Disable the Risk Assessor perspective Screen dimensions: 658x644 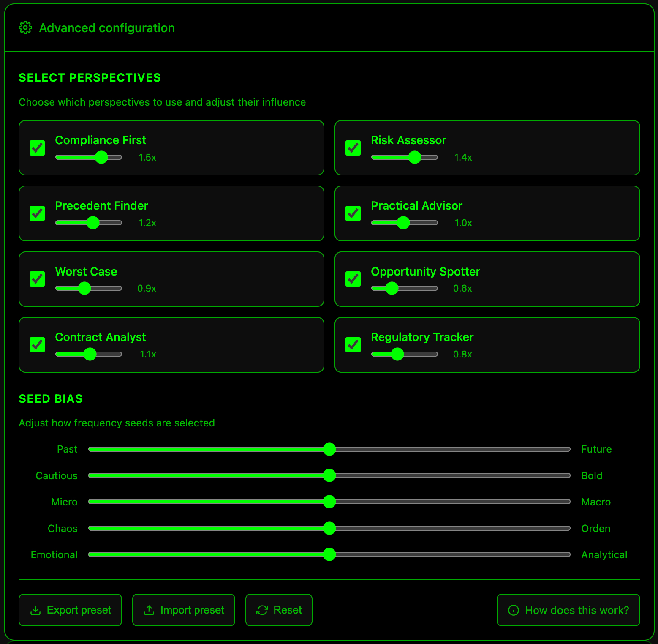tap(353, 147)
